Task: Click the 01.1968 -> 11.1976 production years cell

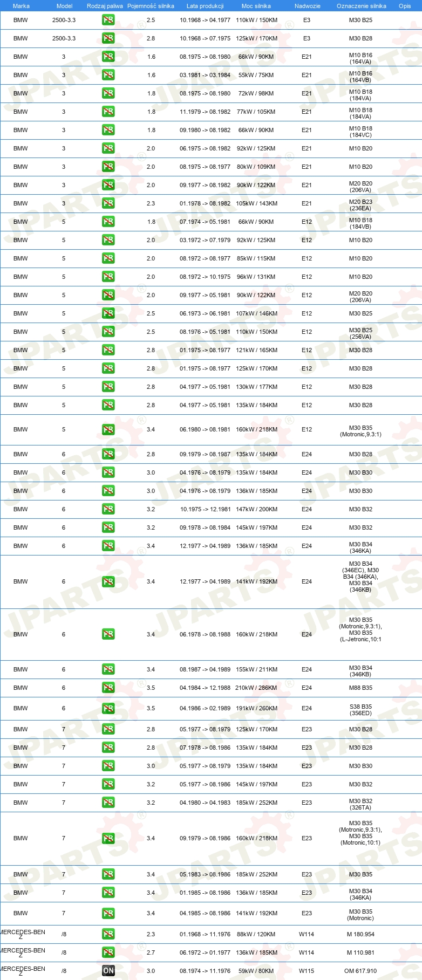Action: (205, 934)
